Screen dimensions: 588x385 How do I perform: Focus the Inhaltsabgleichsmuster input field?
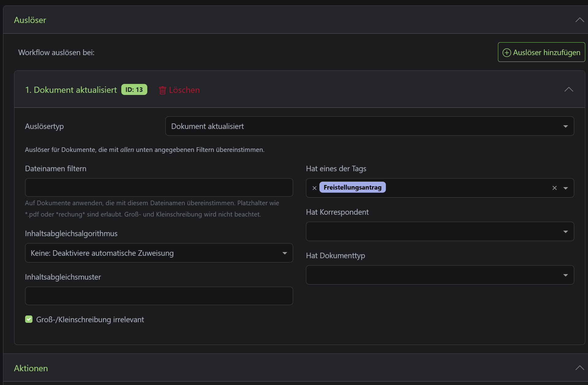(x=159, y=296)
